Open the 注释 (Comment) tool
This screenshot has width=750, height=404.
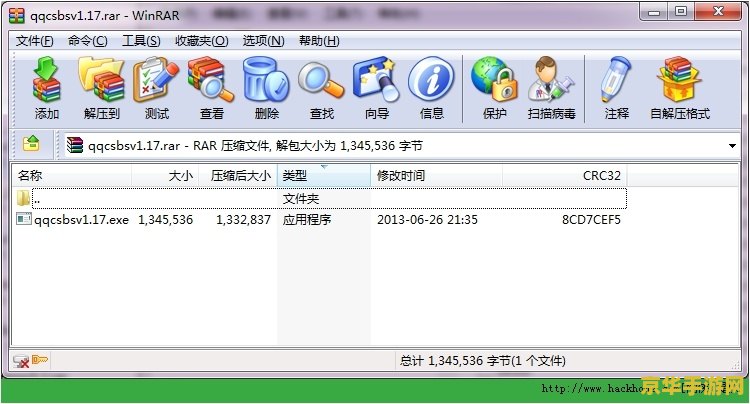pyautogui.click(x=616, y=79)
